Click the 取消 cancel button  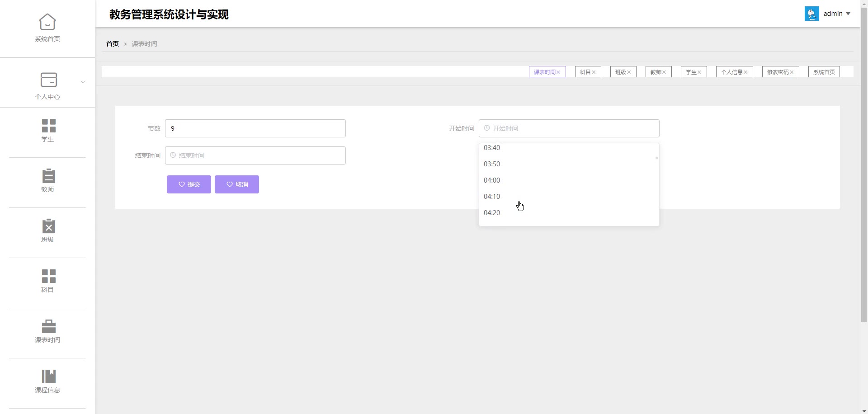pyautogui.click(x=237, y=184)
